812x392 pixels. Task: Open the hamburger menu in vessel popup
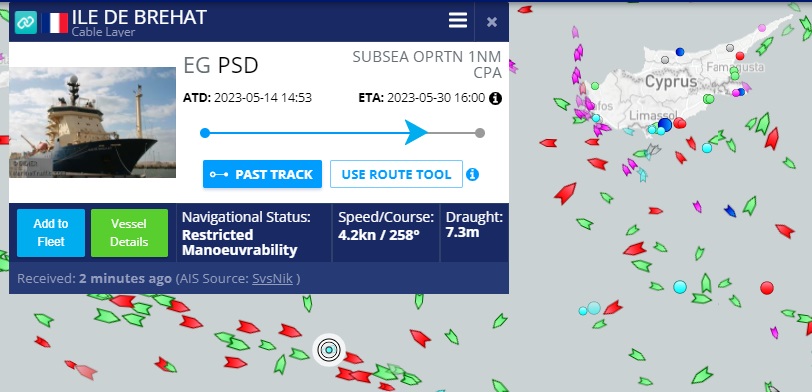click(458, 21)
